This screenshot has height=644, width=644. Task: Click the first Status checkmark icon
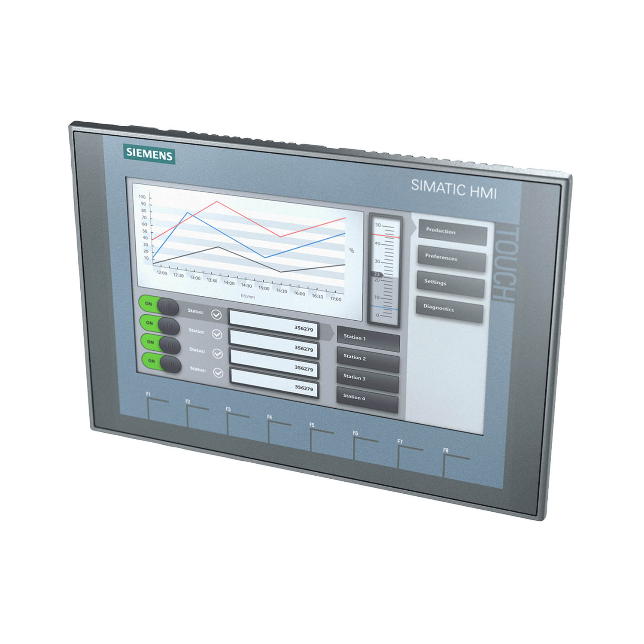click(x=216, y=315)
